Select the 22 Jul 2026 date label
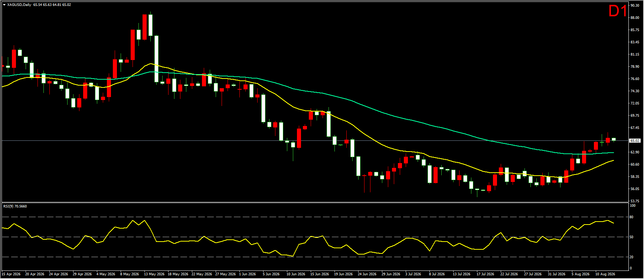 click(x=509, y=275)
